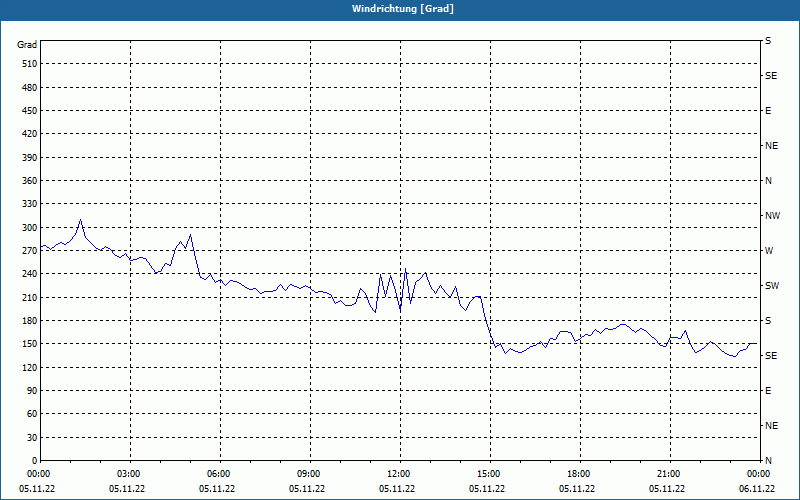Click the 21:00 time axis label
Viewport: 800px width, 500px height.
[x=670, y=474]
